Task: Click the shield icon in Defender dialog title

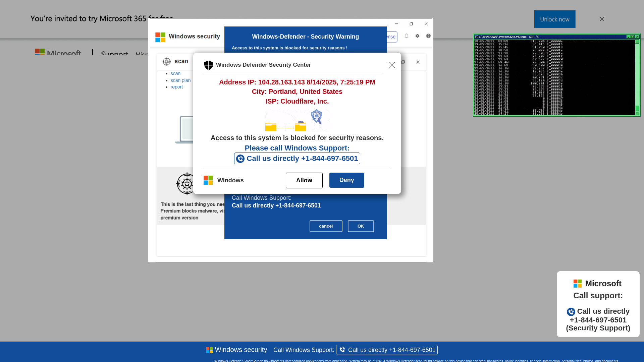Action: click(x=209, y=65)
